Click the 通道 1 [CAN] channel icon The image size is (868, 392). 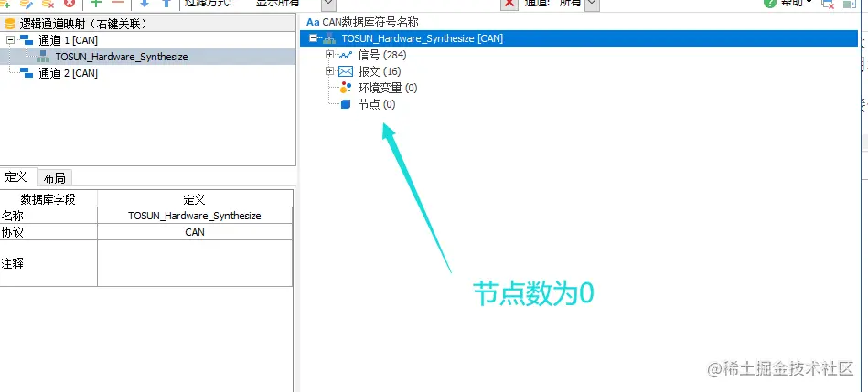26,40
